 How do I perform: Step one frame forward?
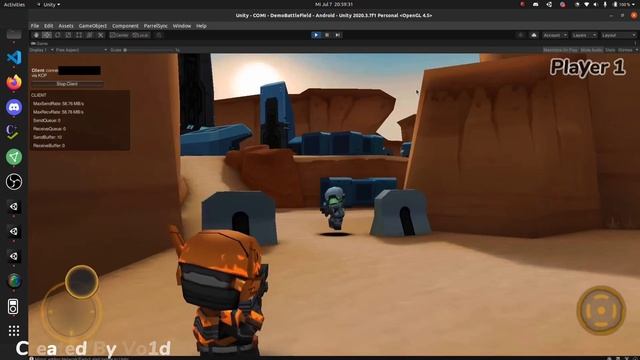pyautogui.click(x=338, y=35)
